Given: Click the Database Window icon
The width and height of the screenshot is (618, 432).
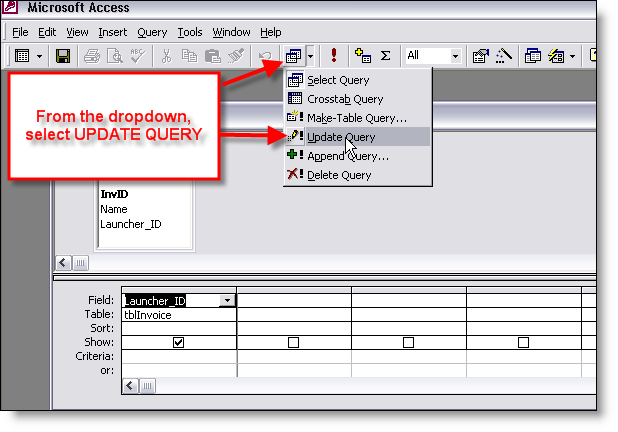Looking at the screenshot, I should (x=533, y=56).
